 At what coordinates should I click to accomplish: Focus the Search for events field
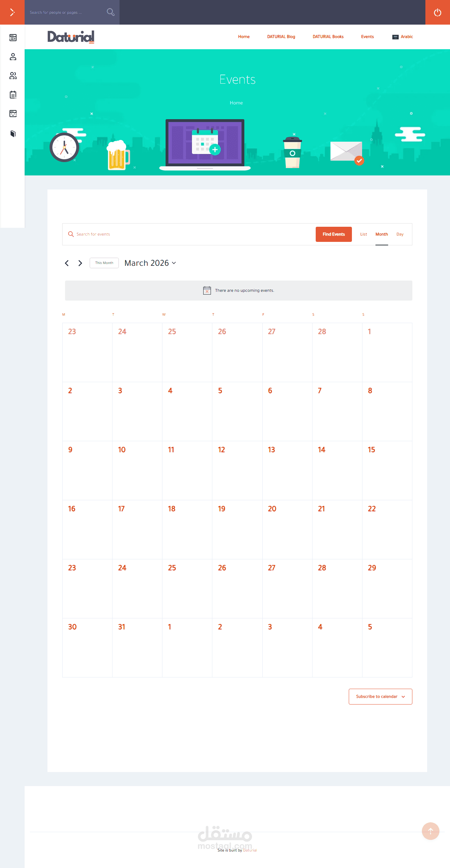coord(190,234)
